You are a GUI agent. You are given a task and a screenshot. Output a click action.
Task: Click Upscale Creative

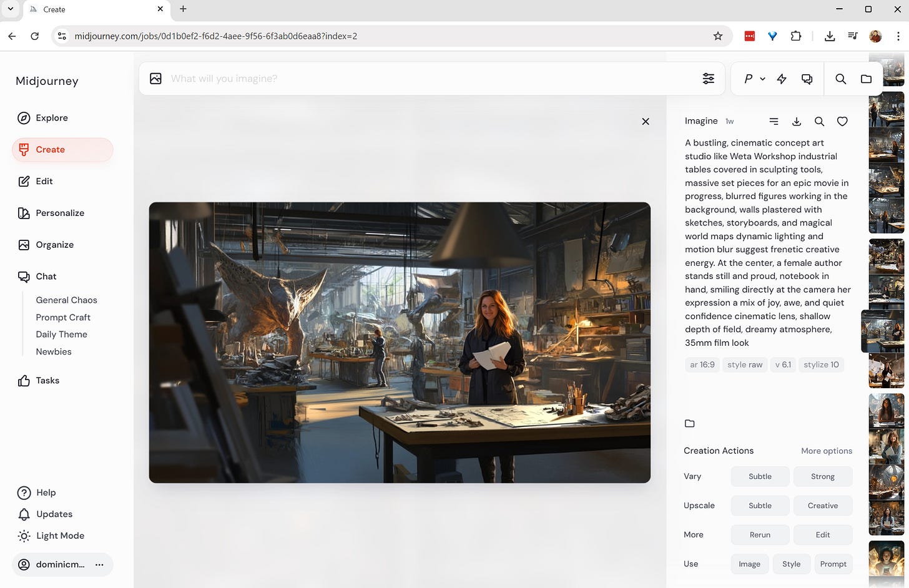pyautogui.click(x=823, y=506)
